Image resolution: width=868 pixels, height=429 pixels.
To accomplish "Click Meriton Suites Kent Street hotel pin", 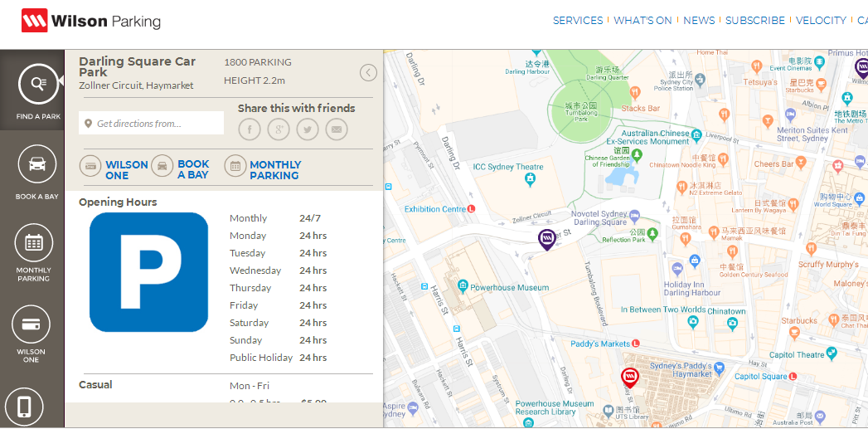I will pos(790,115).
